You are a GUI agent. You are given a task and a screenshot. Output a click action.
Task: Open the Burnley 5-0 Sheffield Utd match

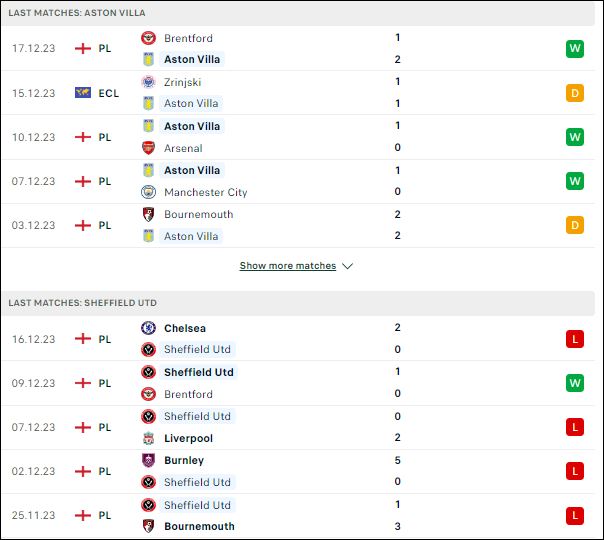pyautogui.click(x=298, y=471)
